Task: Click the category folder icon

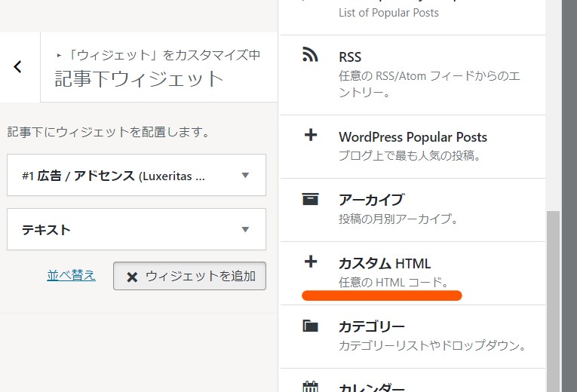Action: (310, 326)
